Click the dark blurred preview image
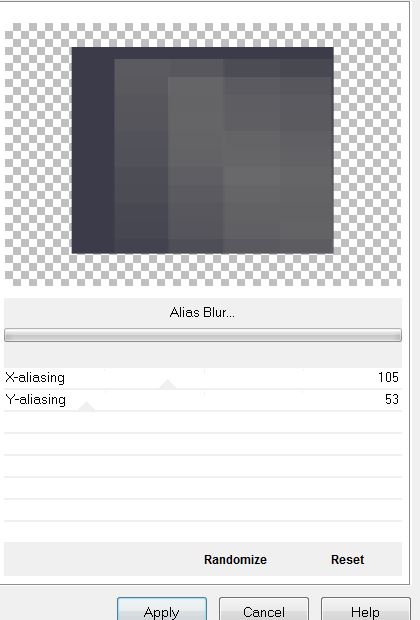This screenshot has height=620, width=420. tap(202, 150)
